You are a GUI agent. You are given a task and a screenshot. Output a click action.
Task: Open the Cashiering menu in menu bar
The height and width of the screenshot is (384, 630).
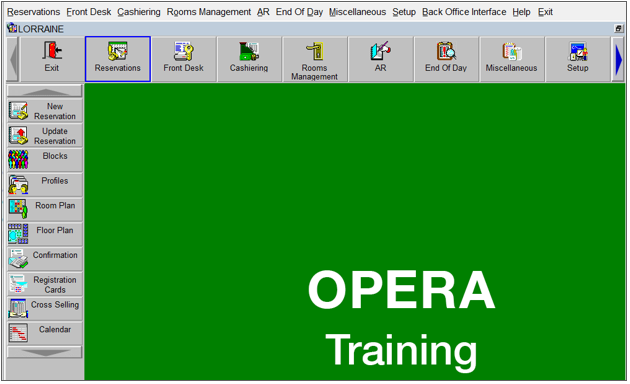pyautogui.click(x=139, y=12)
